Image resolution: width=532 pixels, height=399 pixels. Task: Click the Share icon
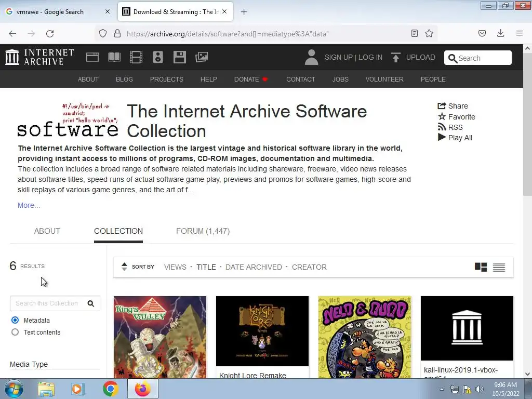pos(442,106)
